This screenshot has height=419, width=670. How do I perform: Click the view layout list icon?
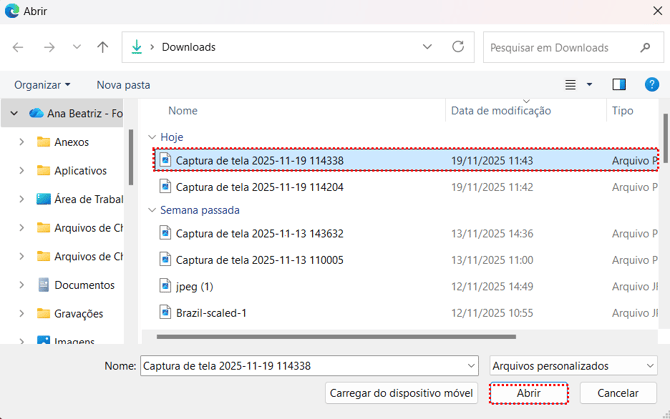pos(571,85)
